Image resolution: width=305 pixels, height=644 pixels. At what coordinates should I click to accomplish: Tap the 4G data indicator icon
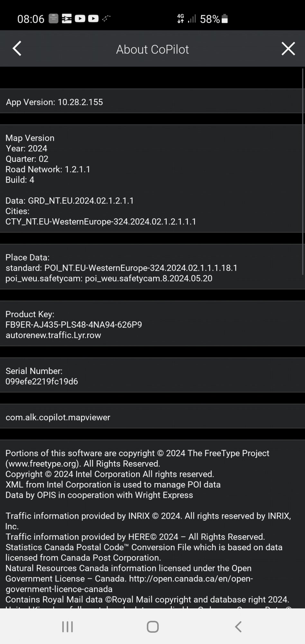point(180,19)
